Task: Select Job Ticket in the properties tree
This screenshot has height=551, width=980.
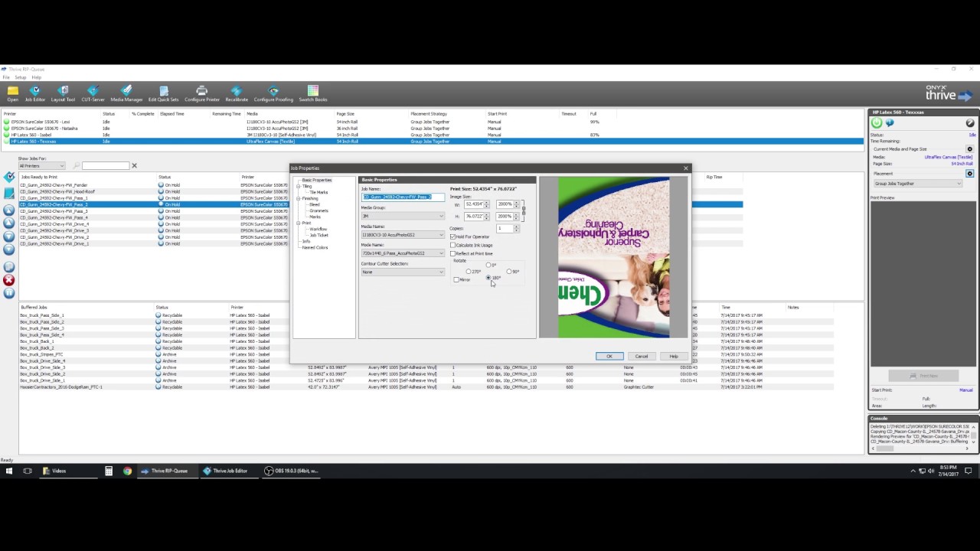Action: (x=318, y=235)
